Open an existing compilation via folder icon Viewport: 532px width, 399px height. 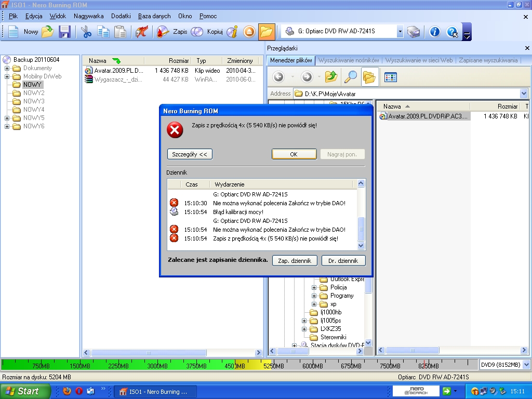point(48,32)
